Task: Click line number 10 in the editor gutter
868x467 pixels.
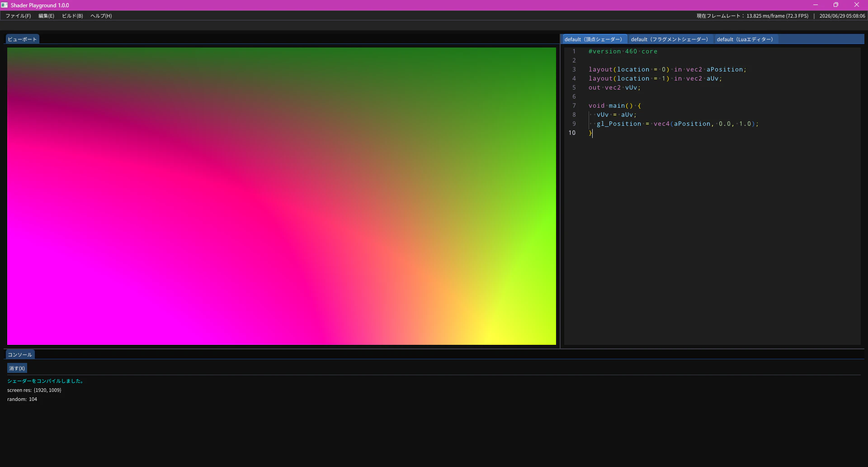Action: point(572,133)
